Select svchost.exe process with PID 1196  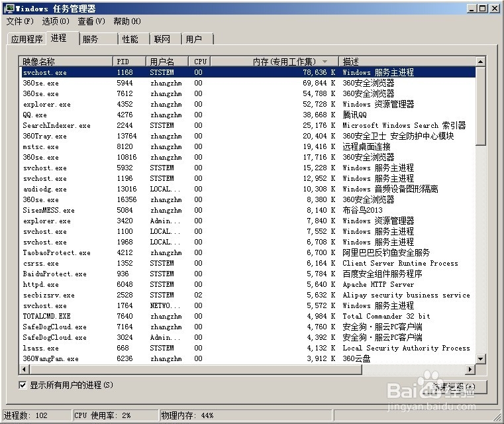[248, 178]
